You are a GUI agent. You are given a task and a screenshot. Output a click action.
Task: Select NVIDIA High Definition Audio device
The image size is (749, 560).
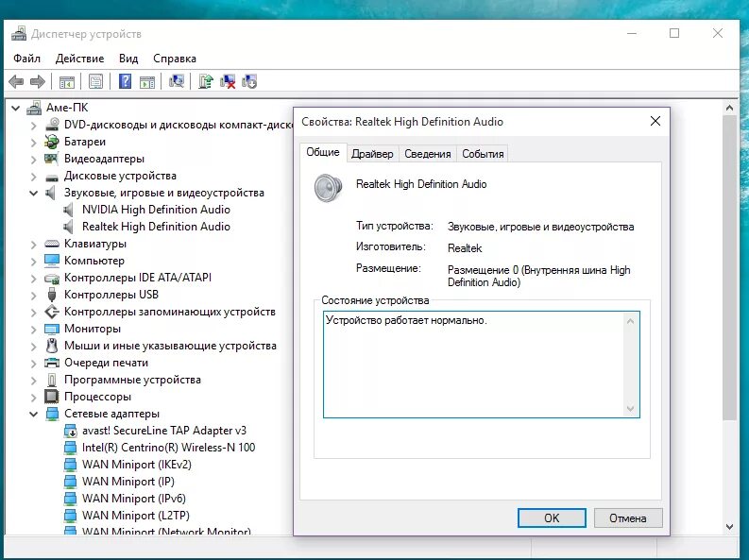coord(156,210)
